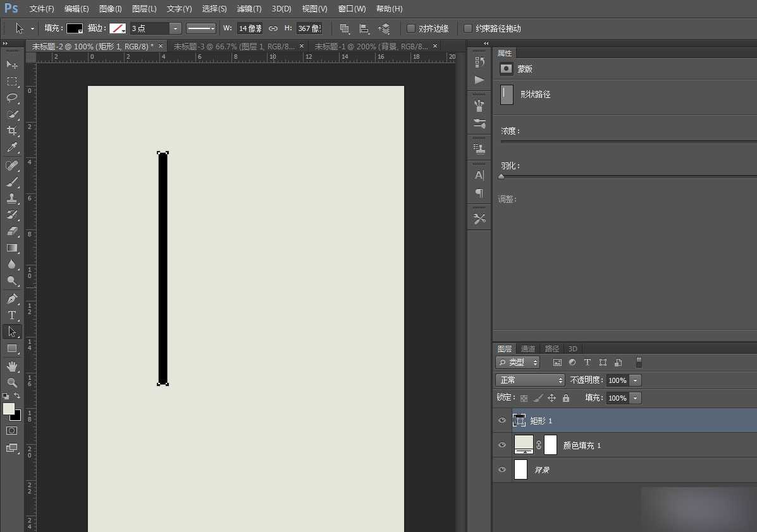Open the blend mode 正常 dropdown

[530, 380]
